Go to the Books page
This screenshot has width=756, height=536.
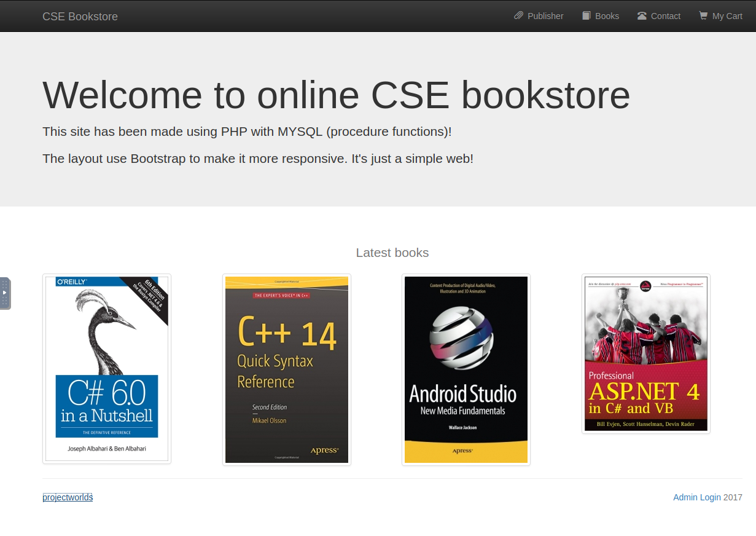click(607, 16)
